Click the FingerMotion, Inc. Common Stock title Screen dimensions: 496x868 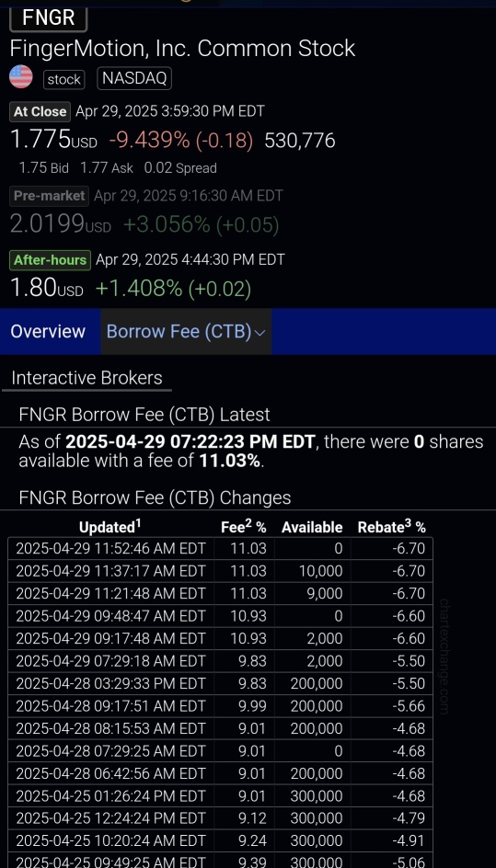point(182,49)
